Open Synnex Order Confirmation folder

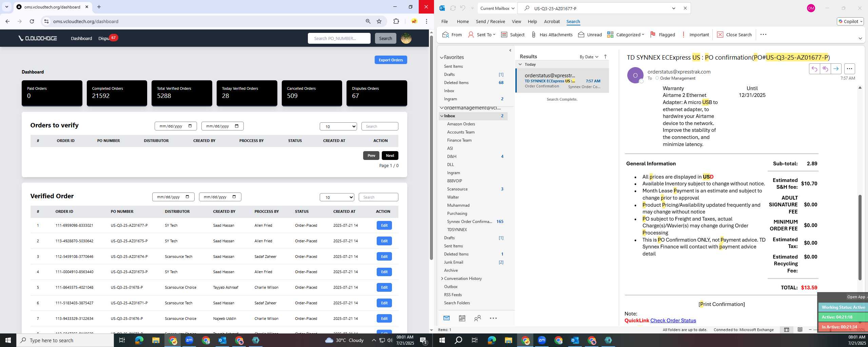pyautogui.click(x=469, y=222)
